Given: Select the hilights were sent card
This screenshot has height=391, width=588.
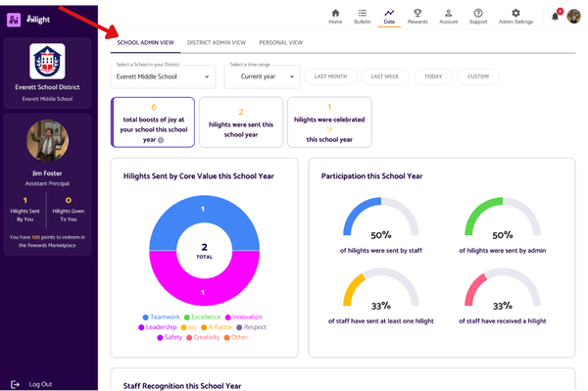Looking at the screenshot, I should tap(241, 122).
